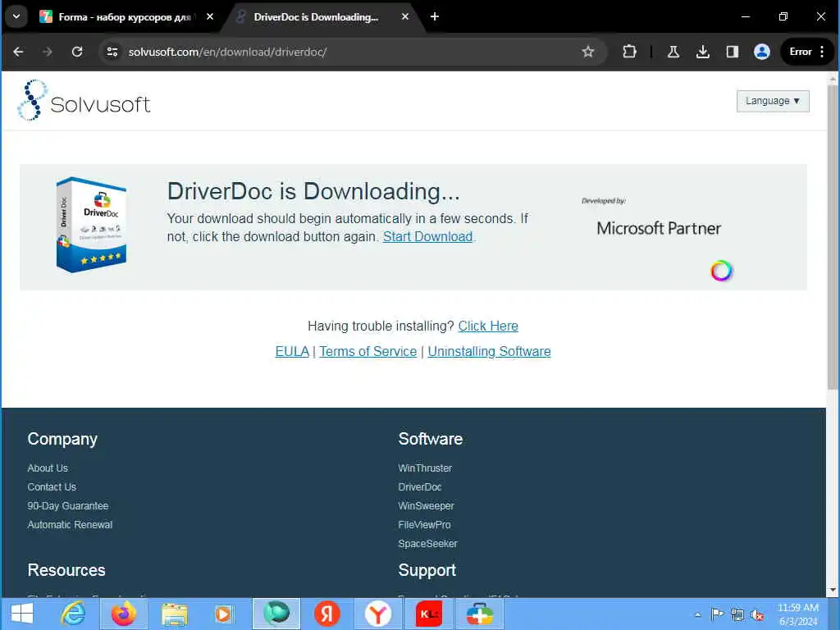
Task: Open site information icon in address bar
Action: point(112,52)
